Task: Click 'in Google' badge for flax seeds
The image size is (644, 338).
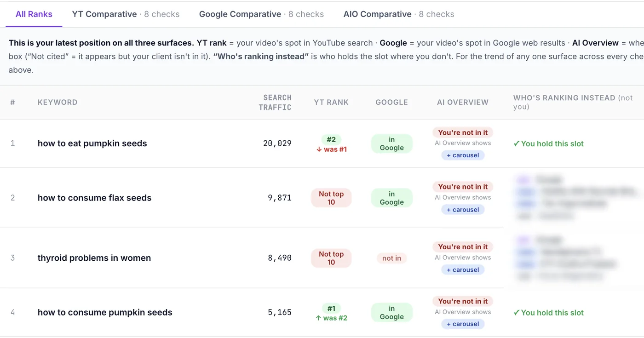Action: point(391,198)
